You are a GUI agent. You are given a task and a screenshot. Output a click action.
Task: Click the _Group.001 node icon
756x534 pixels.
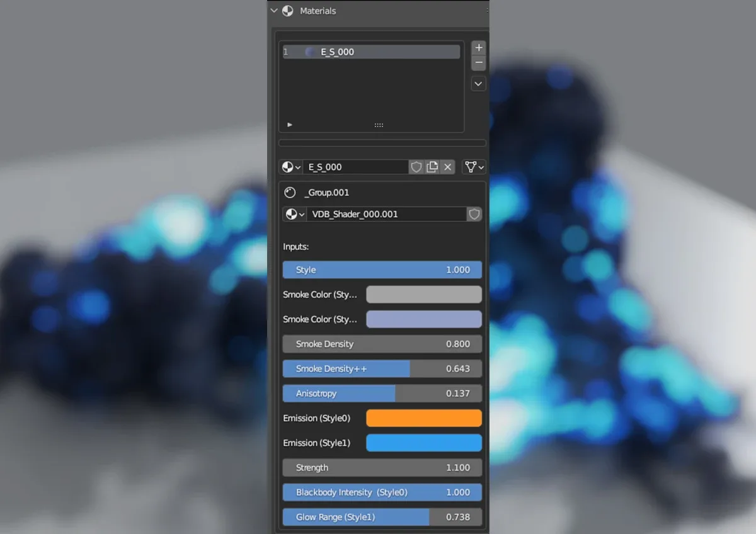click(290, 193)
